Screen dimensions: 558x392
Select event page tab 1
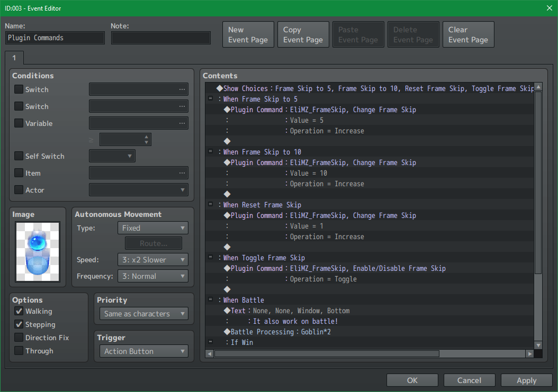(x=14, y=58)
